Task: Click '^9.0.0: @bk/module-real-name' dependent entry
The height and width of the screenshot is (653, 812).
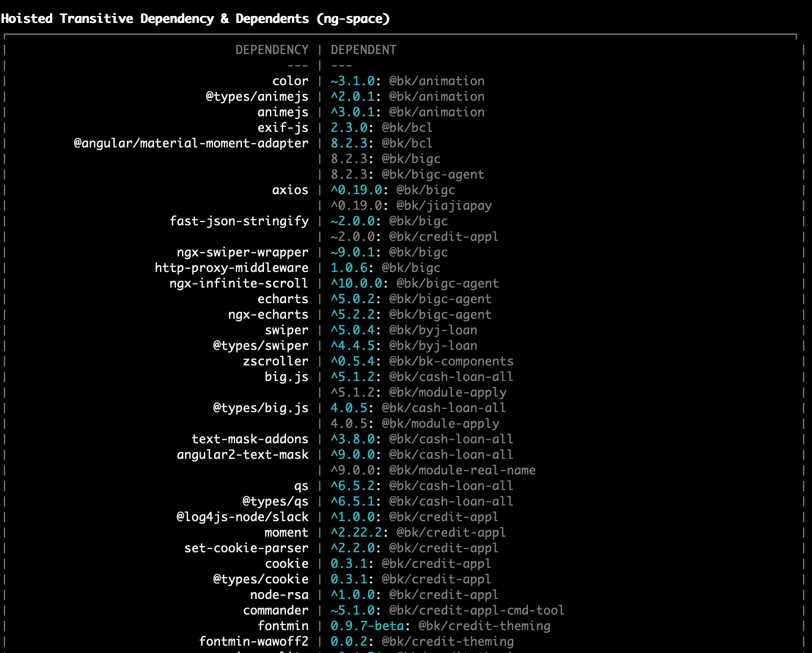Action: (x=433, y=470)
